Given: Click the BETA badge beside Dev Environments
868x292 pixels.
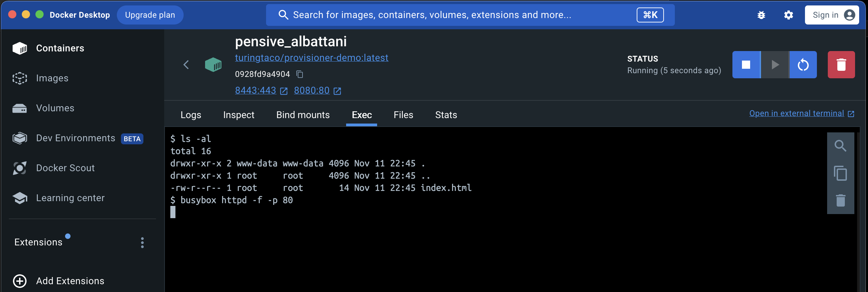Looking at the screenshot, I should click(132, 139).
